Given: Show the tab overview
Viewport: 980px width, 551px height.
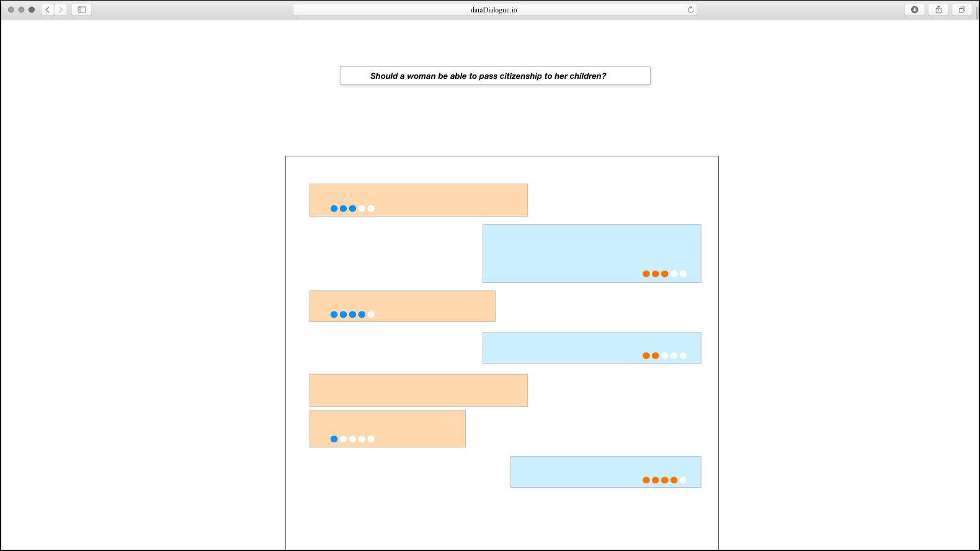Looking at the screenshot, I should [962, 10].
